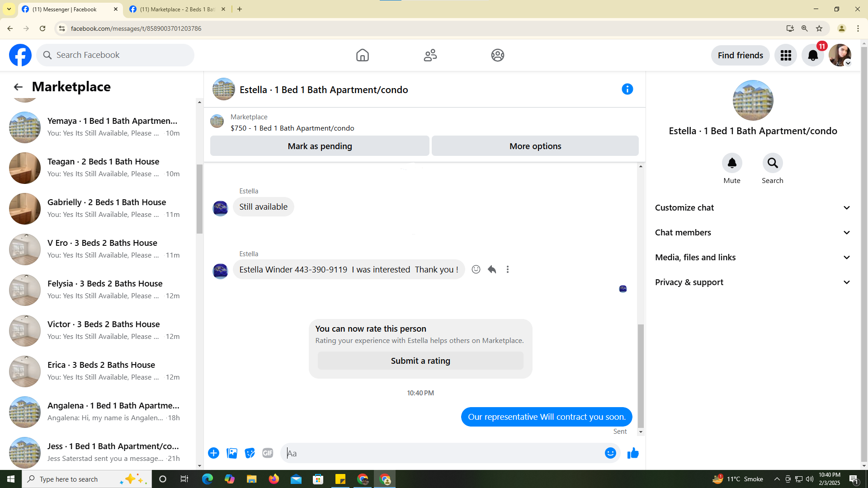Expand the Chat members section
Image resolution: width=868 pixels, height=488 pixels.
(753, 233)
